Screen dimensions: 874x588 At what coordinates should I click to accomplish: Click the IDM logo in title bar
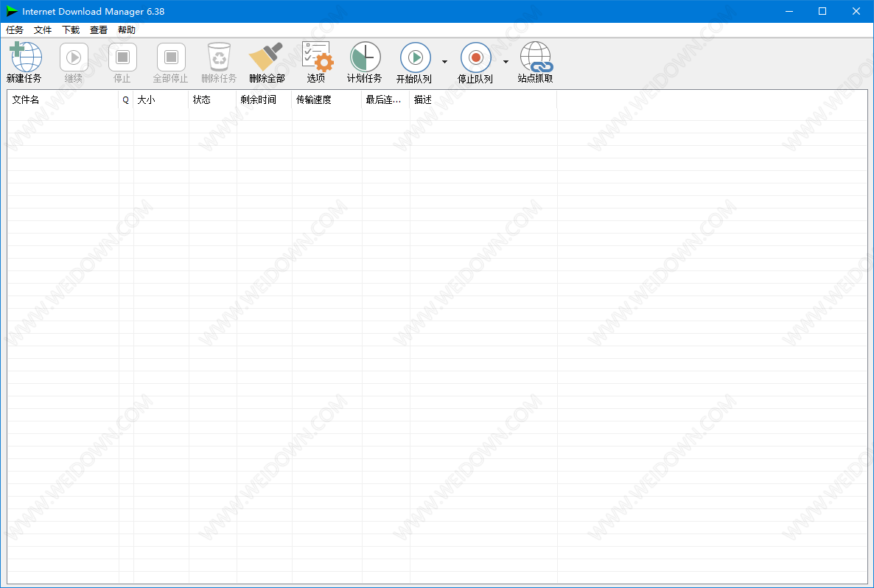[12, 11]
